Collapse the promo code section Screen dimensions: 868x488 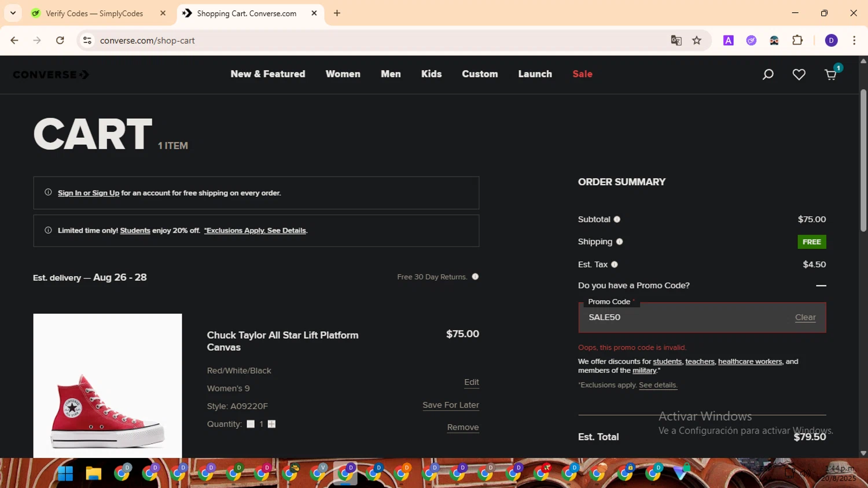point(821,286)
